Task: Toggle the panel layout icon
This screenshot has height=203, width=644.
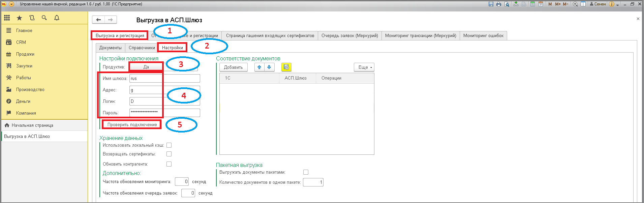Action: tap(583, 4)
